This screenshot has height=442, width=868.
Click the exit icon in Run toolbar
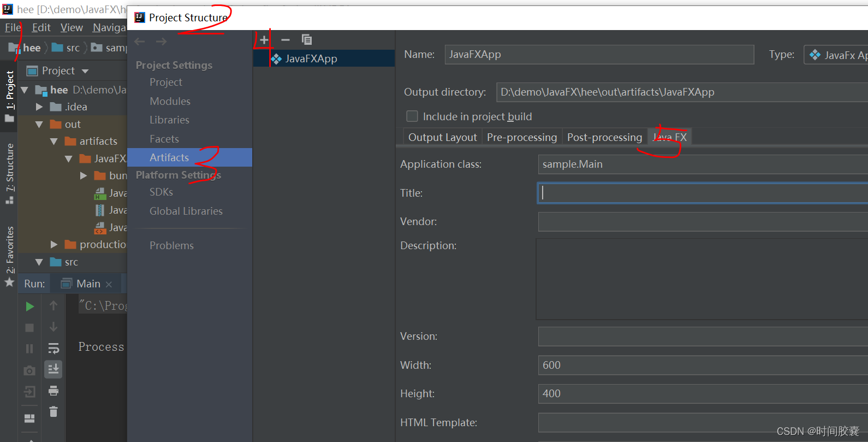coord(30,392)
